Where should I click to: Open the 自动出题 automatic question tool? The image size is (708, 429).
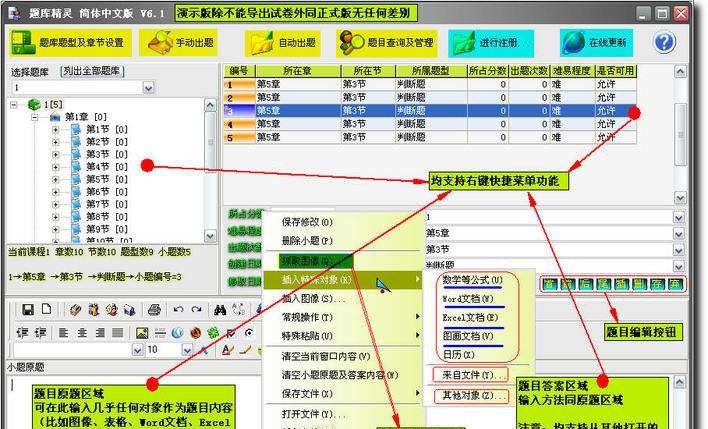(x=283, y=42)
